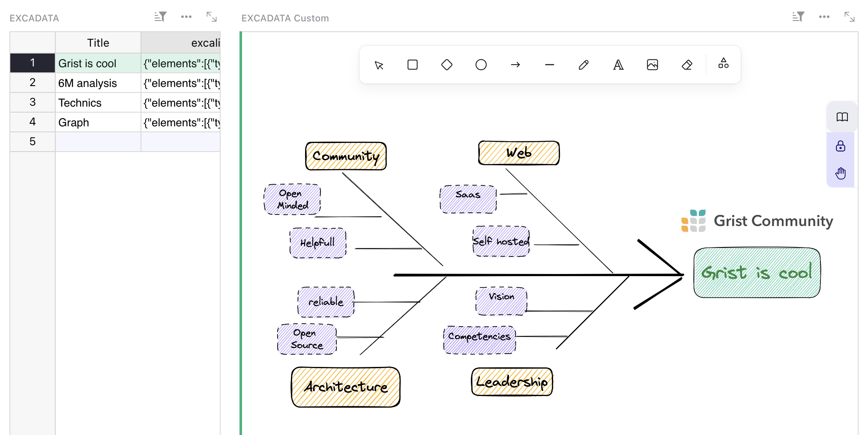The width and height of the screenshot is (868, 435).
Task: Select the Line tool
Action: tap(549, 65)
